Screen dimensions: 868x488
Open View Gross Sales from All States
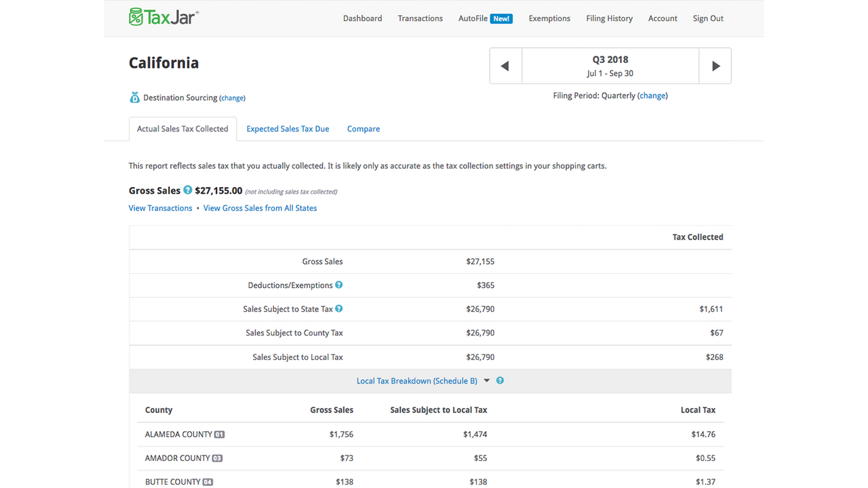click(260, 208)
